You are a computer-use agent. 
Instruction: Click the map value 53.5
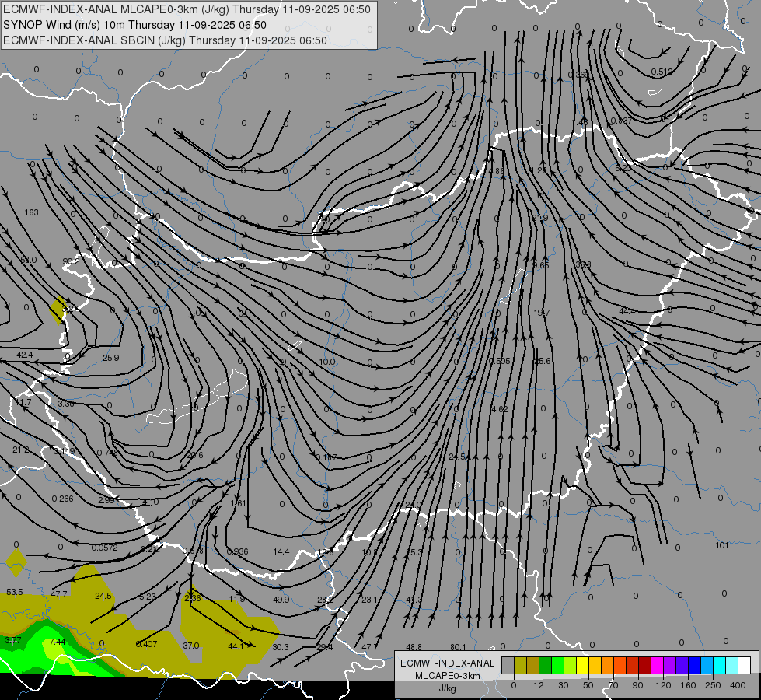pyautogui.click(x=15, y=592)
